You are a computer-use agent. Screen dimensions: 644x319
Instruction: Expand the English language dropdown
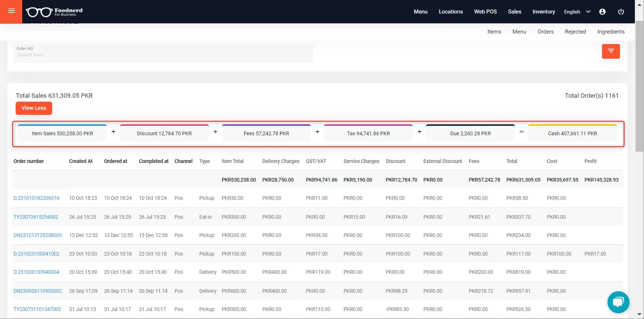click(x=577, y=12)
